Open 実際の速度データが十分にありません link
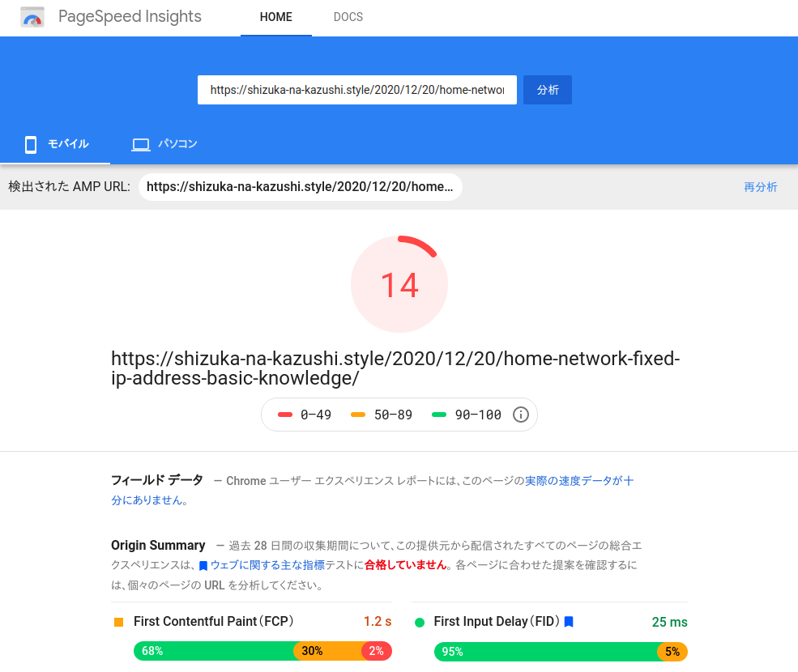The image size is (798, 672). click(x=579, y=481)
